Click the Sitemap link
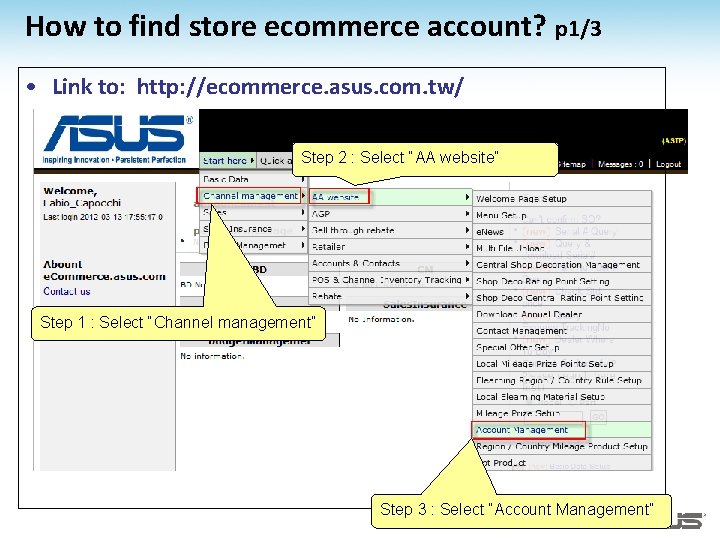The height and width of the screenshot is (540, 720). tap(571, 164)
